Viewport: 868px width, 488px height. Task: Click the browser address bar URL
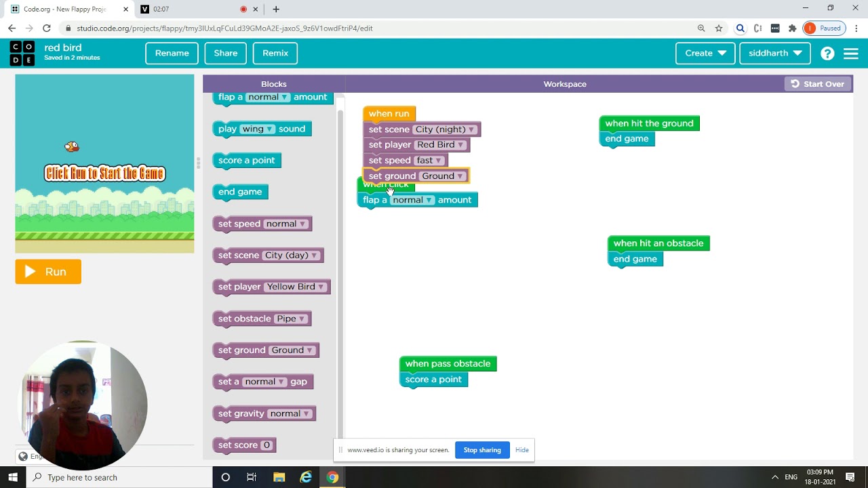click(x=224, y=28)
